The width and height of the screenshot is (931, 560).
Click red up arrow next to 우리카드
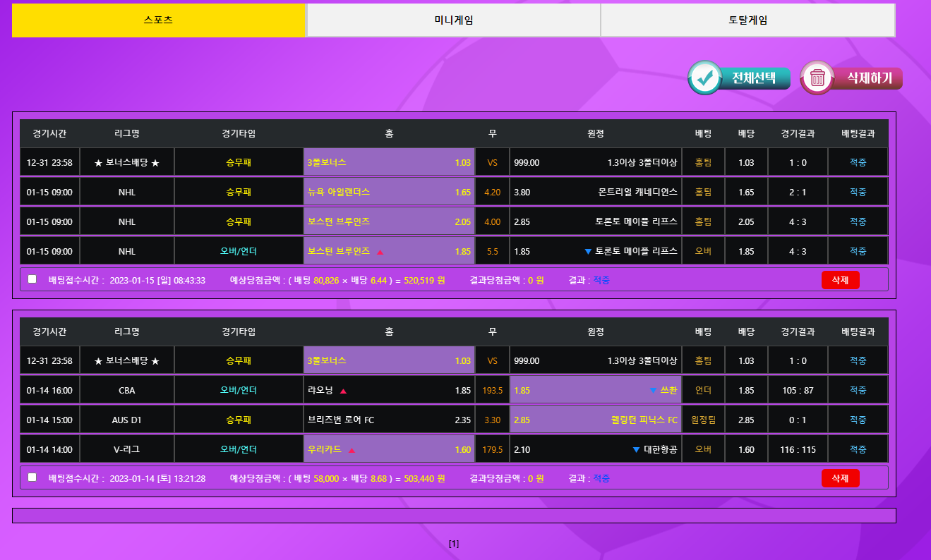click(352, 450)
